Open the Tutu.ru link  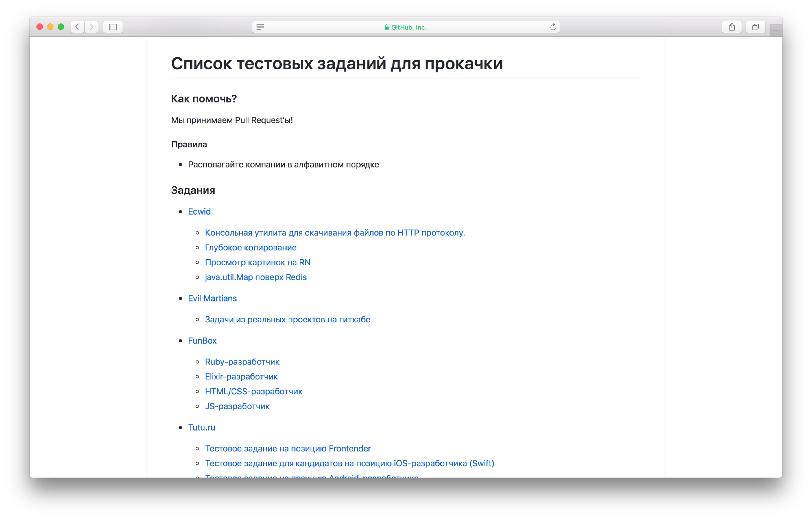click(x=201, y=427)
